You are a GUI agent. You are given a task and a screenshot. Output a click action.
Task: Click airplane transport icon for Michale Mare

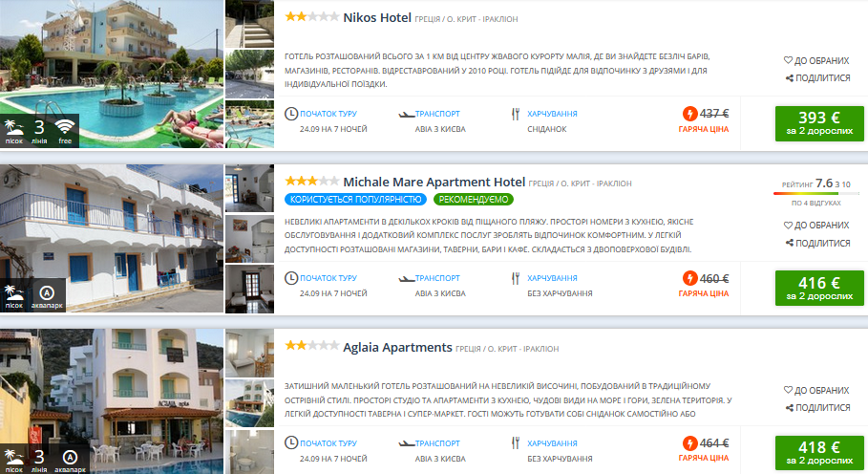tap(407, 278)
